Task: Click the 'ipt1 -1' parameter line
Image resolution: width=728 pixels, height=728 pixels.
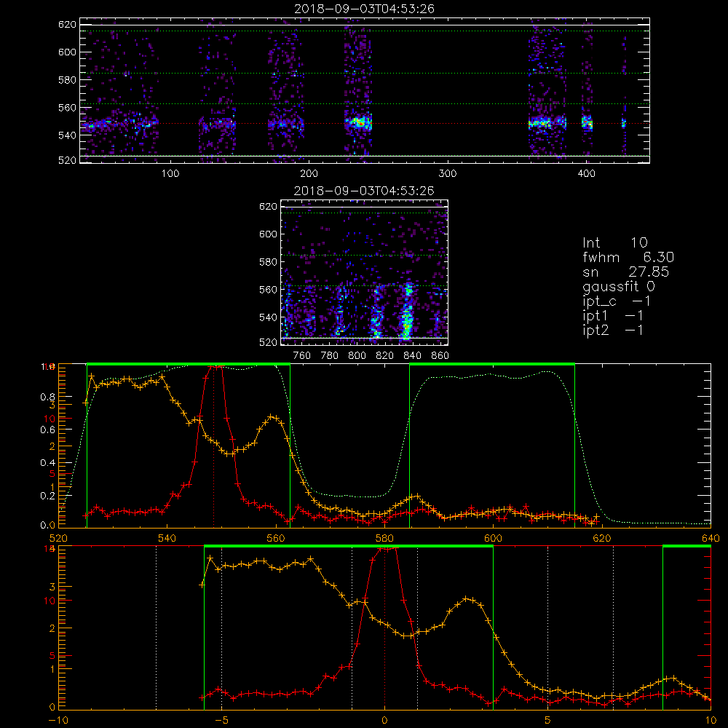Action: (613, 316)
